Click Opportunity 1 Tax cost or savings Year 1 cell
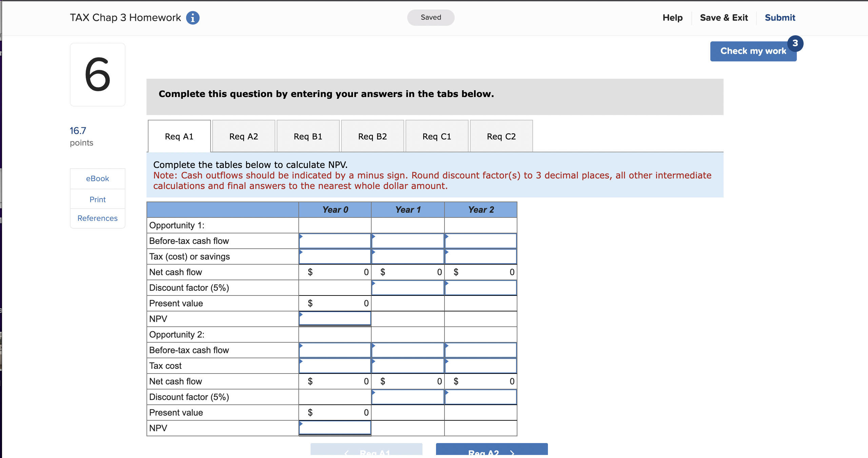The image size is (868, 458). pos(408,256)
